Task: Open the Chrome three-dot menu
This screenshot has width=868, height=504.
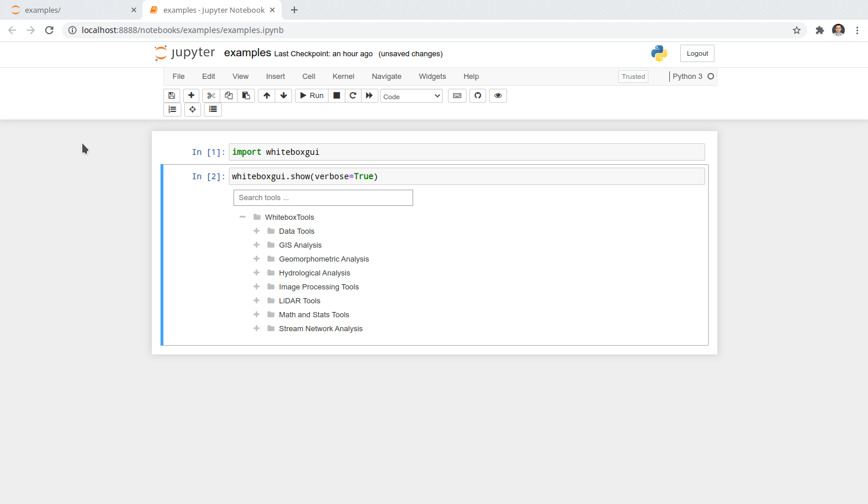Action: 857,30
